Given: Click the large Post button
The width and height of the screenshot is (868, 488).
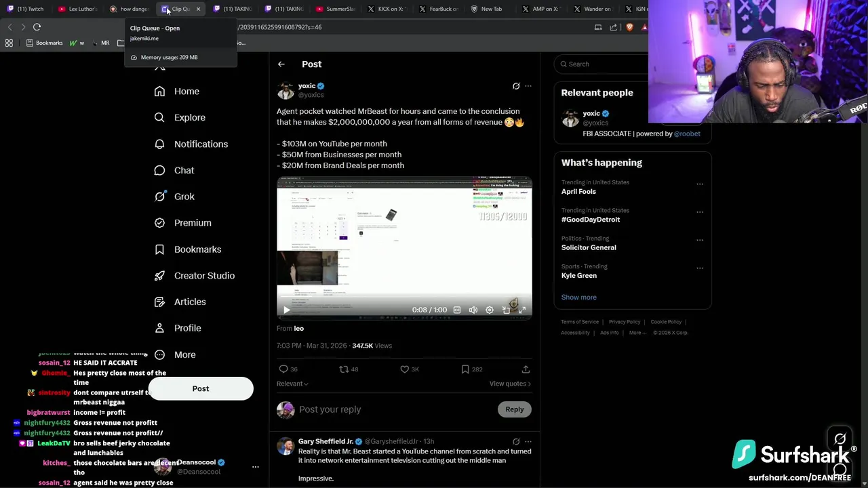Looking at the screenshot, I should (x=201, y=388).
